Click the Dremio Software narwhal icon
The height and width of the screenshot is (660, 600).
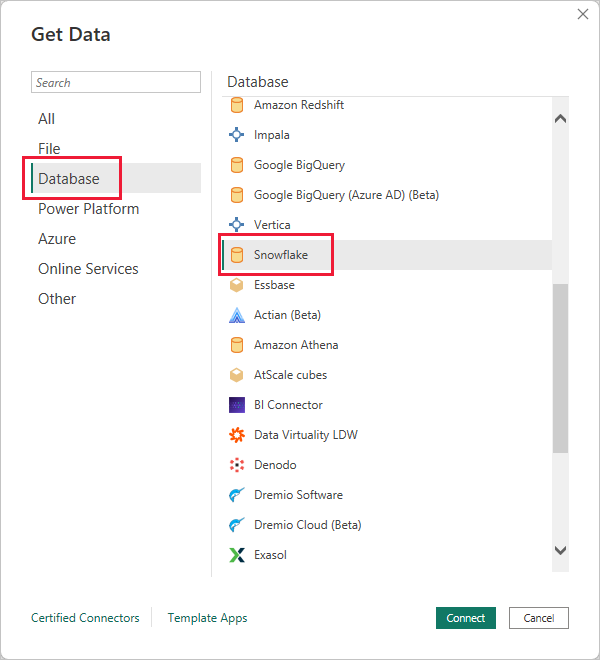237,495
